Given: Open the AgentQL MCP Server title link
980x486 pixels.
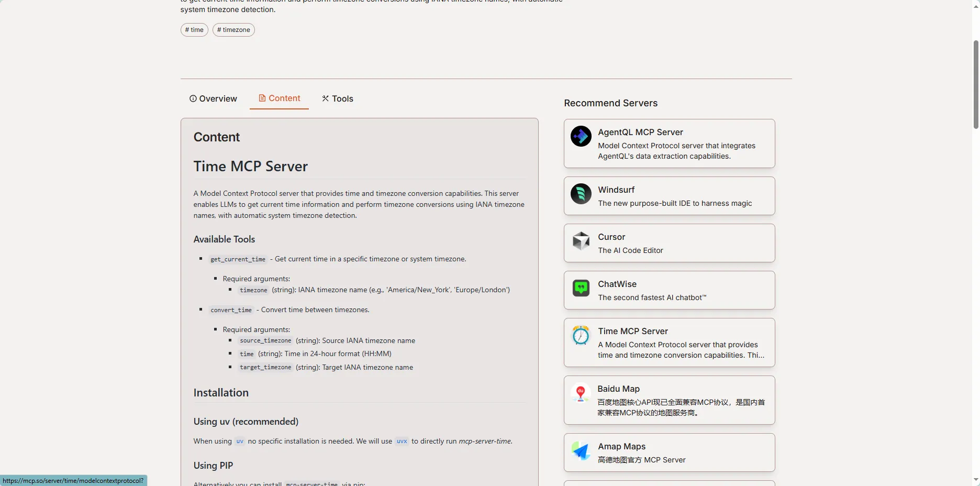Looking at the screenshot, I should pyautogui.click(x=640, y=132).
